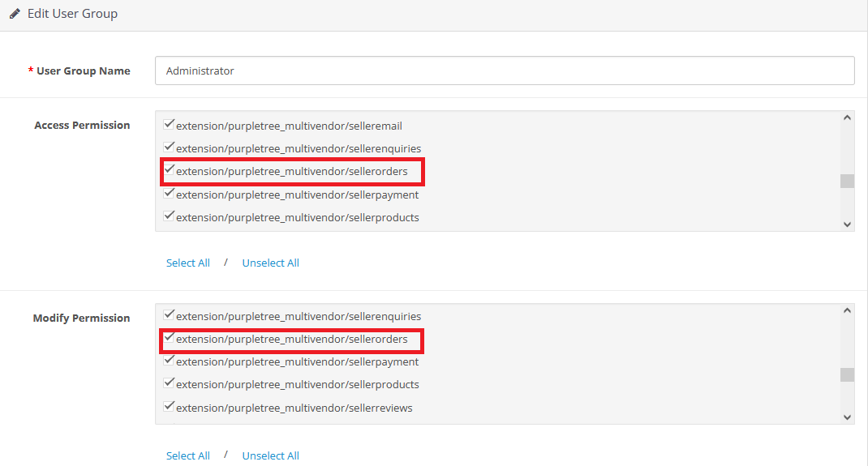Click the User Group Name input field
This screenshot has height=466, width=868.
pyautogui.click(x=505, y=71)
